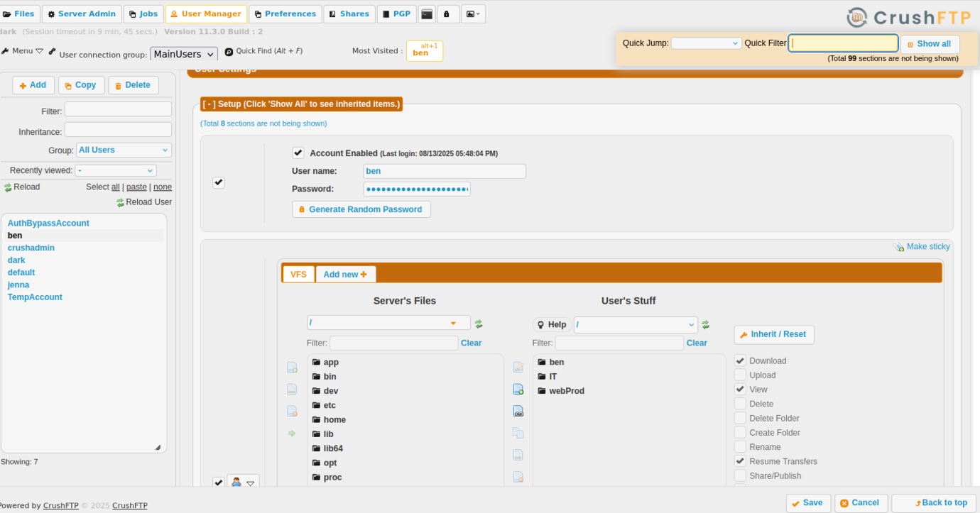Click the page-with-link icon beside User's Stuff

[518, 412]
